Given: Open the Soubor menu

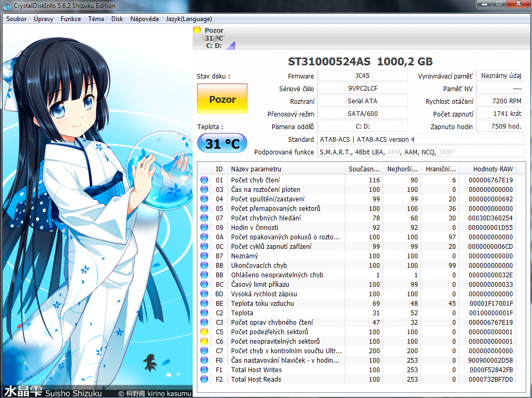Looking at the screenshot, I should (x=16, y=19).
